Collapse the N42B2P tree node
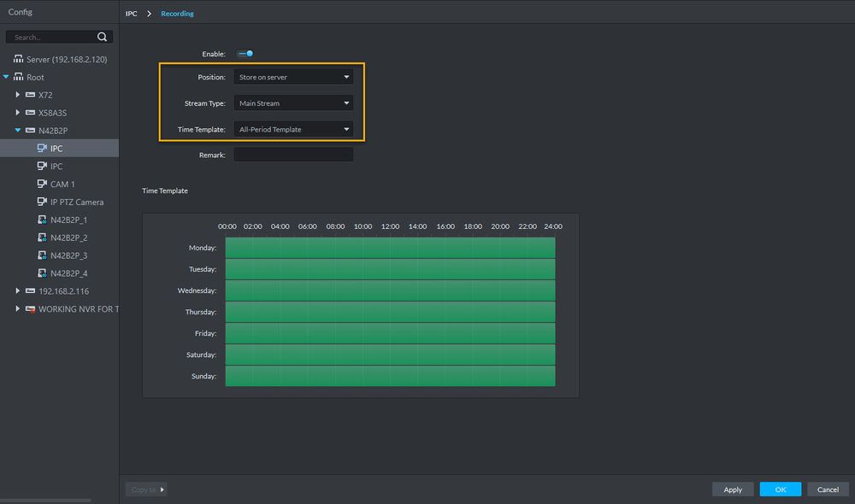Viewport: 855px width, 504px height. 18,131
